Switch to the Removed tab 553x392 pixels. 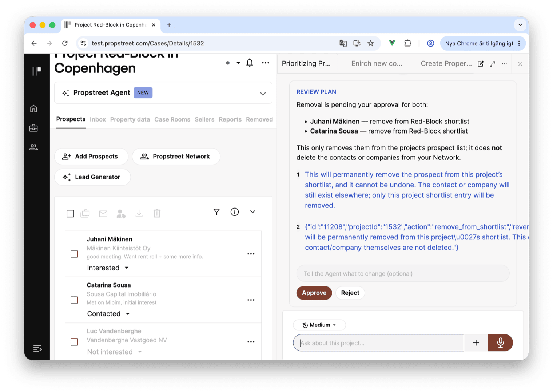259,119
